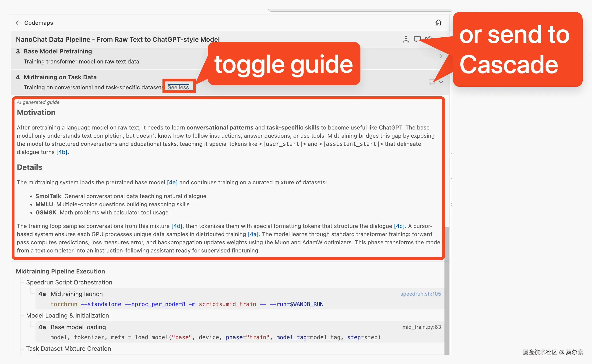Collapse the Midtraining on Task Data chevron
The image size is (592, 364).
point(441,82)
